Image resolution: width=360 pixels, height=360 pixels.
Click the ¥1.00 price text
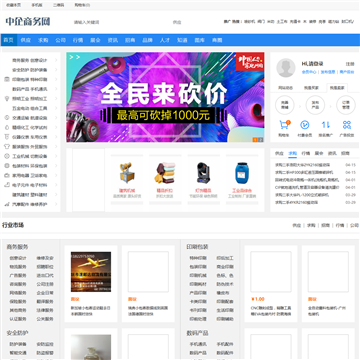pyautogui.click(x=258, y=299)
